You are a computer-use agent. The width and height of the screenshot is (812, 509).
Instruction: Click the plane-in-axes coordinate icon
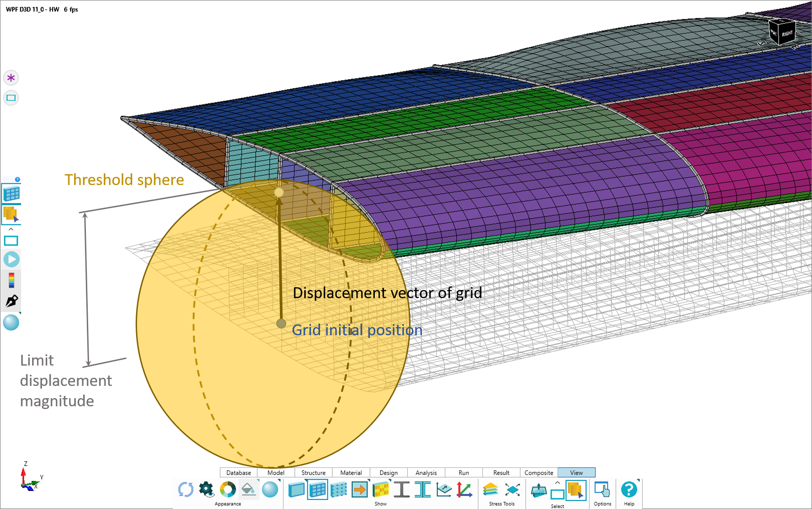(444, 490)
